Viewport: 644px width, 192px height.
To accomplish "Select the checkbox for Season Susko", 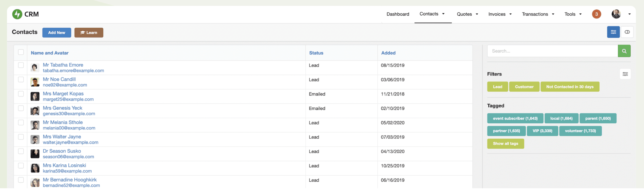I will click(21, 151).
